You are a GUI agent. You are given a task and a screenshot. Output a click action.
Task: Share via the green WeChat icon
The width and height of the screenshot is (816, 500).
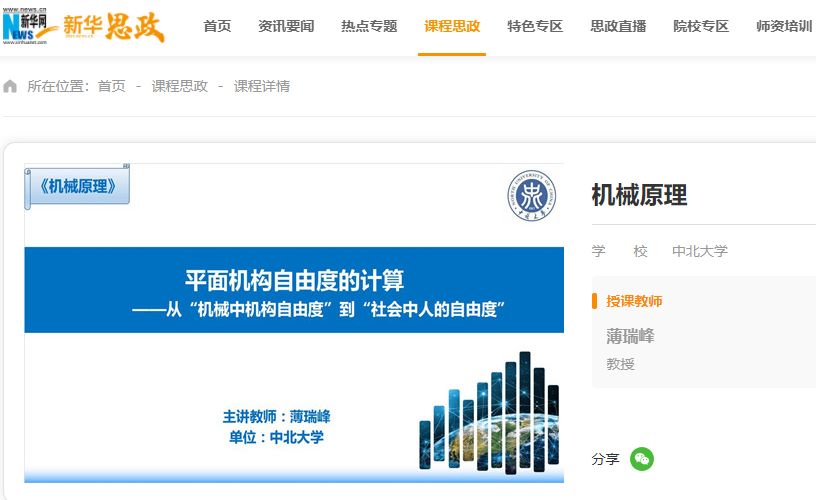pos(641,459)
